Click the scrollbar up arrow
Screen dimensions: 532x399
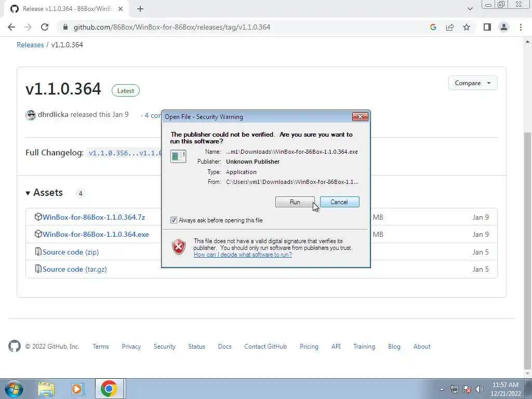point(527,42)
